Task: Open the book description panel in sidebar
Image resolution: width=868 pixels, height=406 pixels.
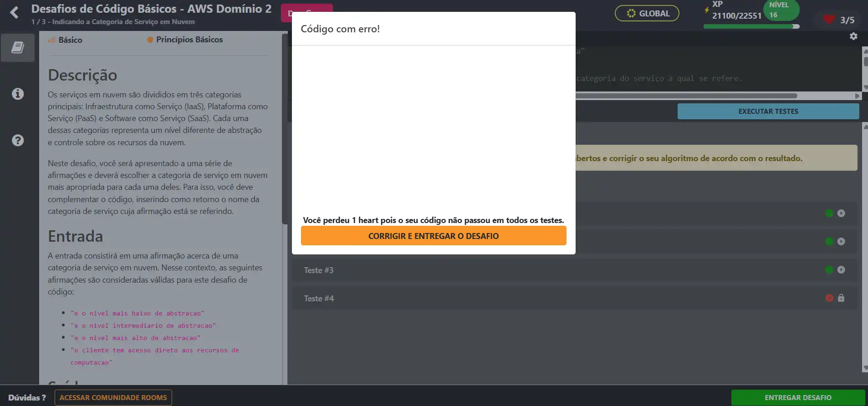Action: (x=18, y=47)
